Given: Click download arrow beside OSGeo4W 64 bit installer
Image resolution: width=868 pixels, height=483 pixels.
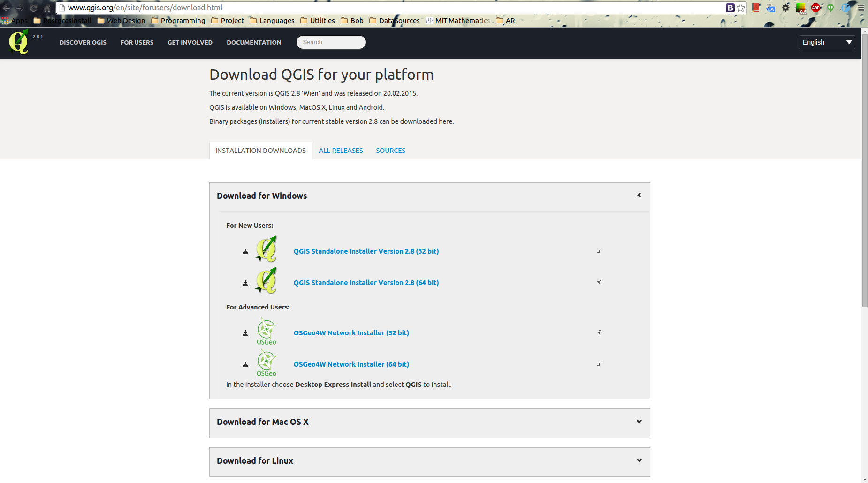Looking at the screenshot, I should pyautogui.click(x=245, y=364).
